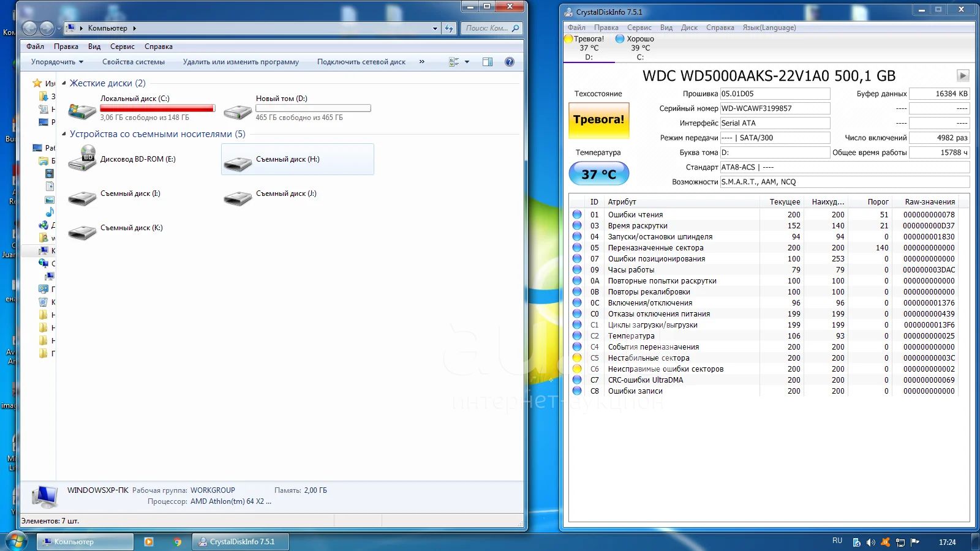Click the change view icon in Explorer

pyautogui.click(x=454, y=62)
